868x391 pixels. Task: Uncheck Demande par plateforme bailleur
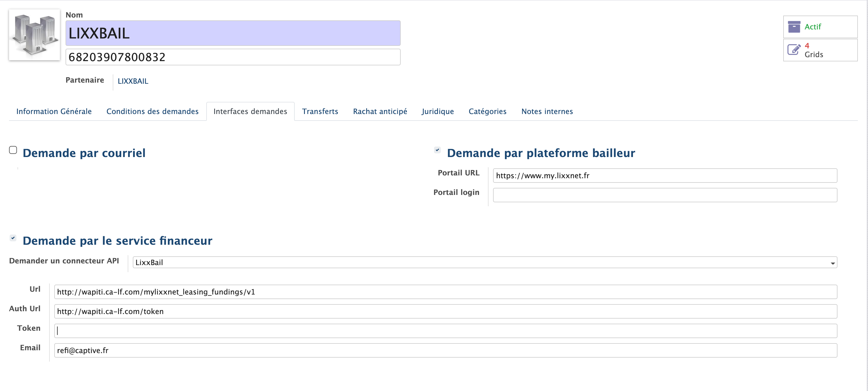coord(437,150)
